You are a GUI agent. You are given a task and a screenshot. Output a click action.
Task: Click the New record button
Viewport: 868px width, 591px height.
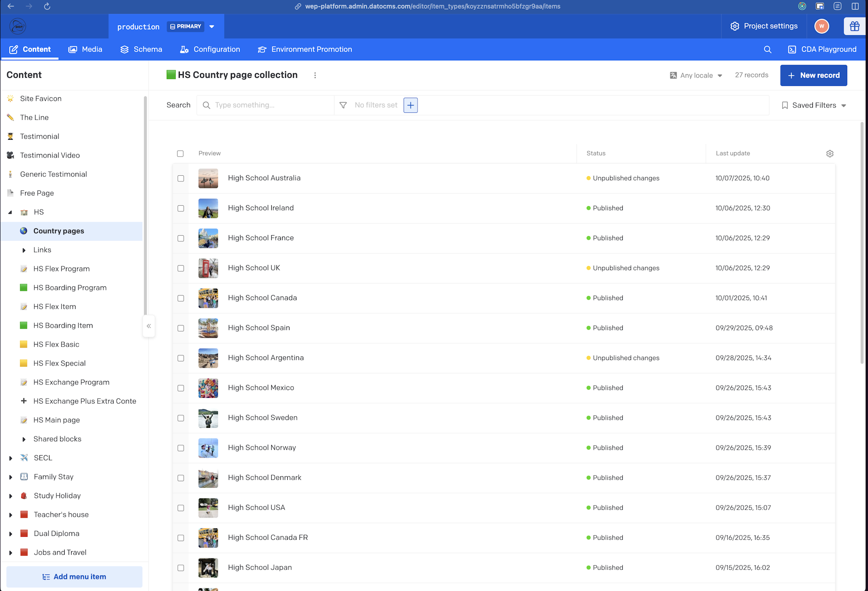tap(813, 75)
